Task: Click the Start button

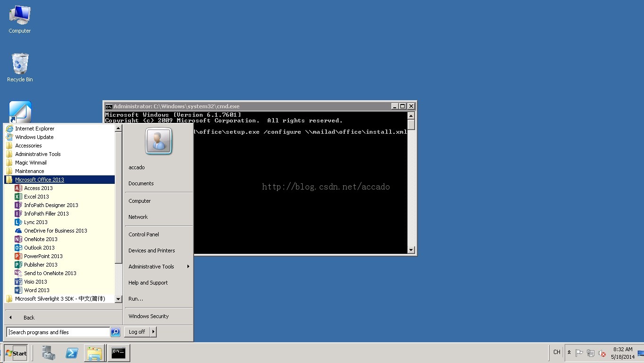Action: pyautogui.click(x=16, y=353)
